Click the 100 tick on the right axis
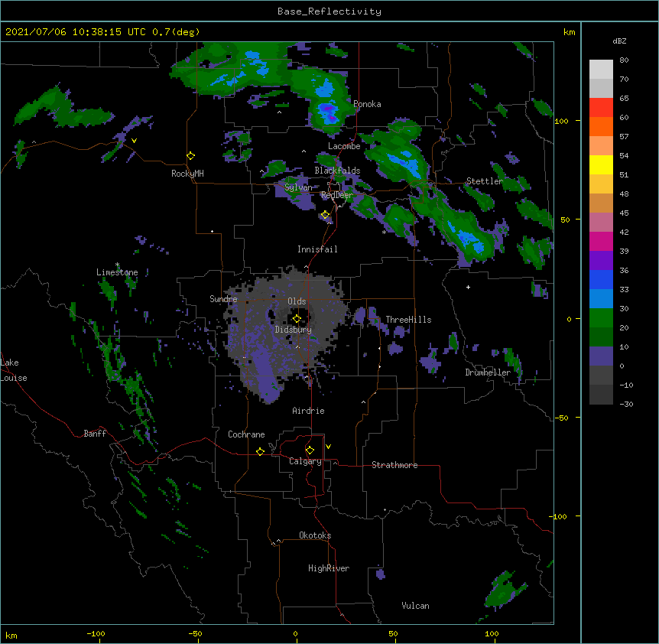This screenshot has height=644, width=659. click(561, 121)
